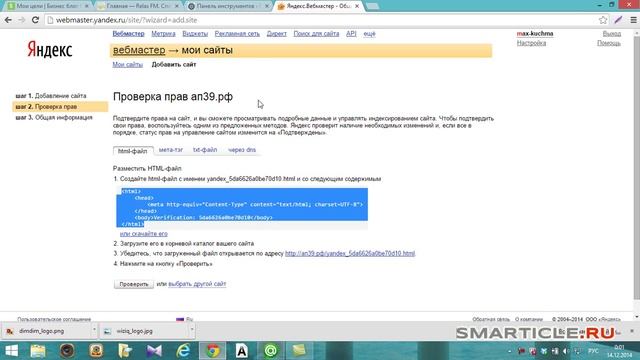
Task: Open the an39.рф yandex verification file link
Action: point(350,253)
